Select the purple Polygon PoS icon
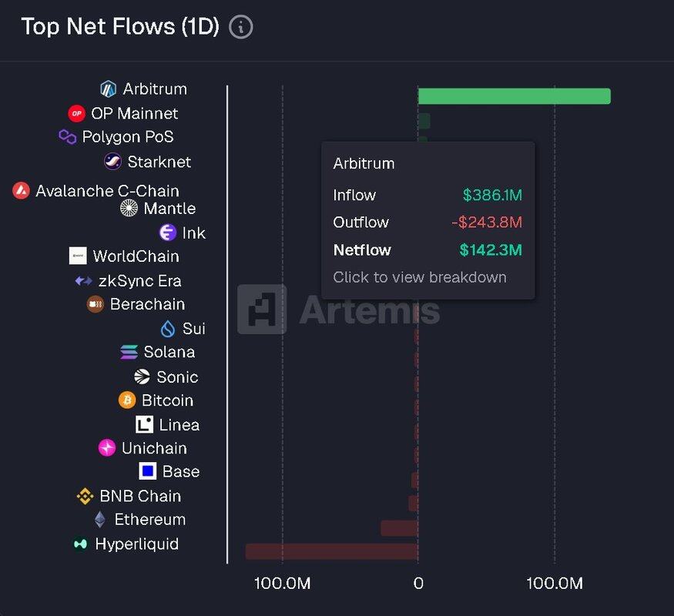This screenshot has height=616, width=674. coord(68,137)
